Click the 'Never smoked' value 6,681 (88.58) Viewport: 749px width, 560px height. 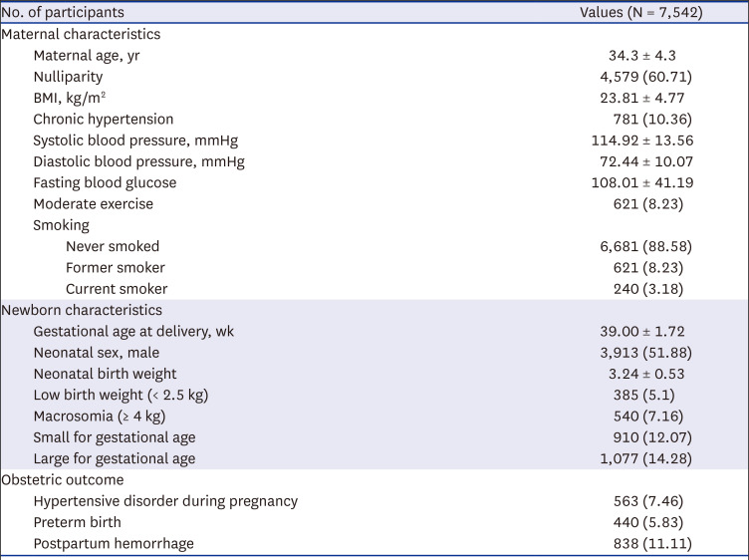642,246
